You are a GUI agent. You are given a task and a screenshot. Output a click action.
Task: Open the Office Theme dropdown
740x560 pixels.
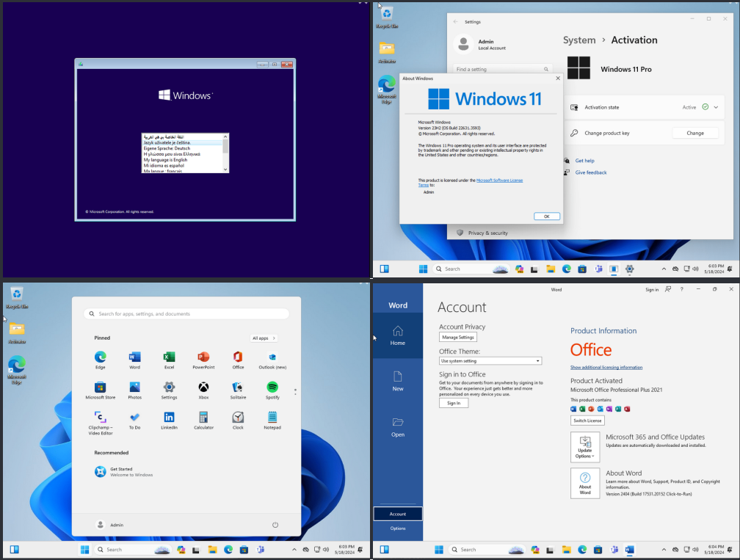[490, 361]
